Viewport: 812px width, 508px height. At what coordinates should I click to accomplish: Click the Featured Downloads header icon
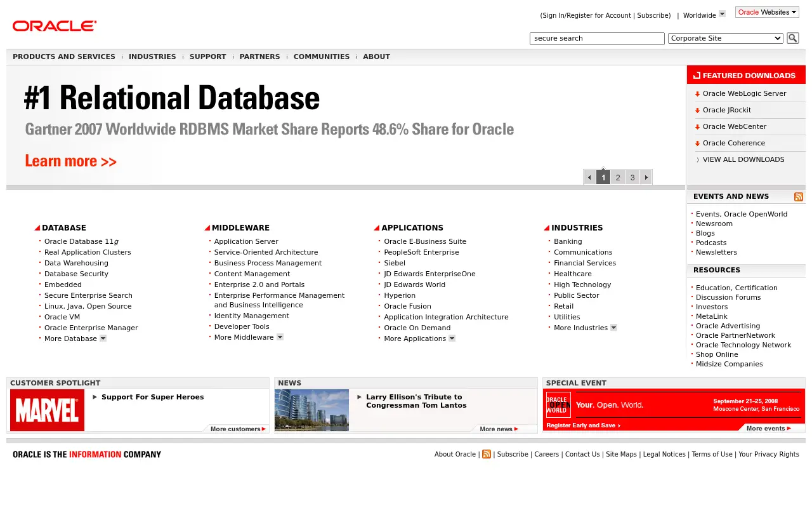click(x=697, y=76)
